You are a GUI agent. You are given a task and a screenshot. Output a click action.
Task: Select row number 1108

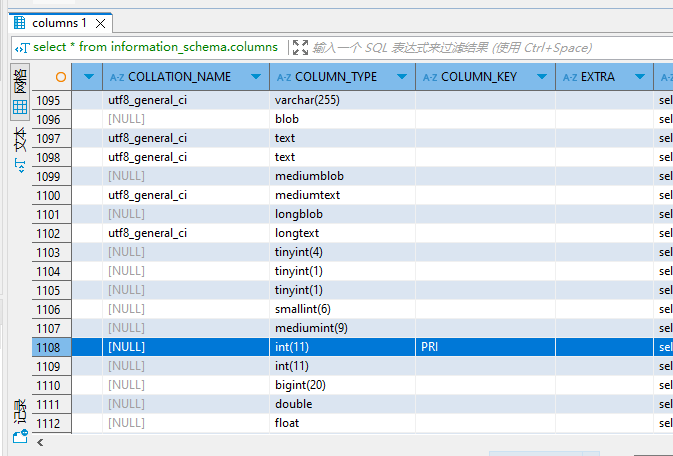point(52,347)
